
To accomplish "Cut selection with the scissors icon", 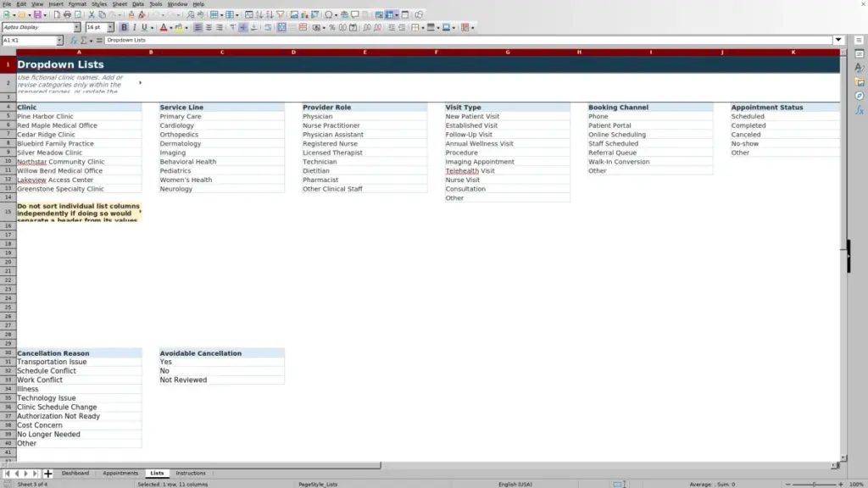I will [x=92, y=15].
